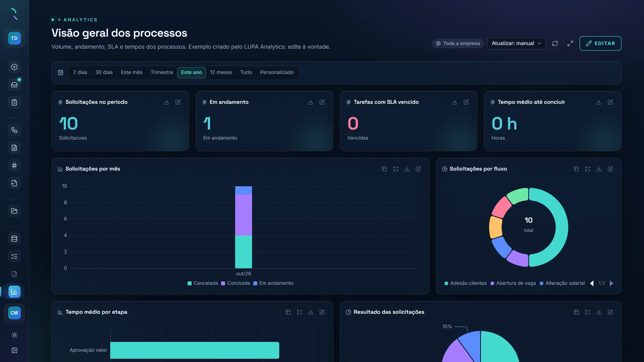Collapse the sidebar panel icon at bottom
644x362 pixels.
click(x=14, y=350)
